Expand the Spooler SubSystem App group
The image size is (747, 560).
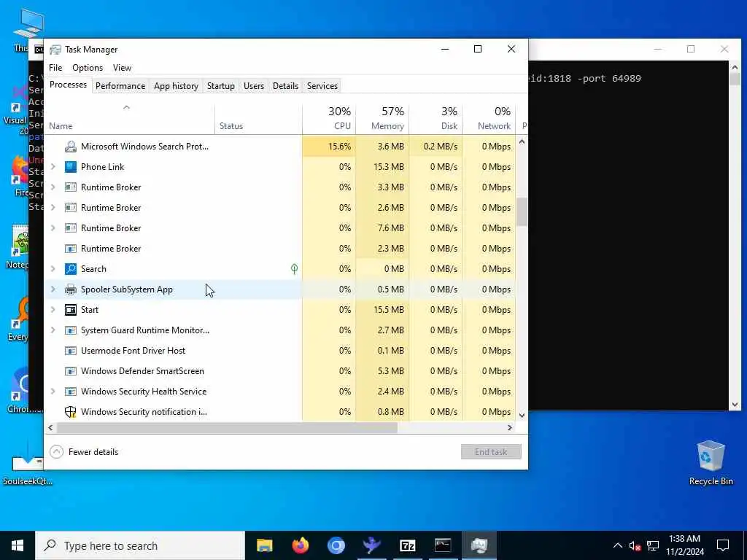point(53,289)
